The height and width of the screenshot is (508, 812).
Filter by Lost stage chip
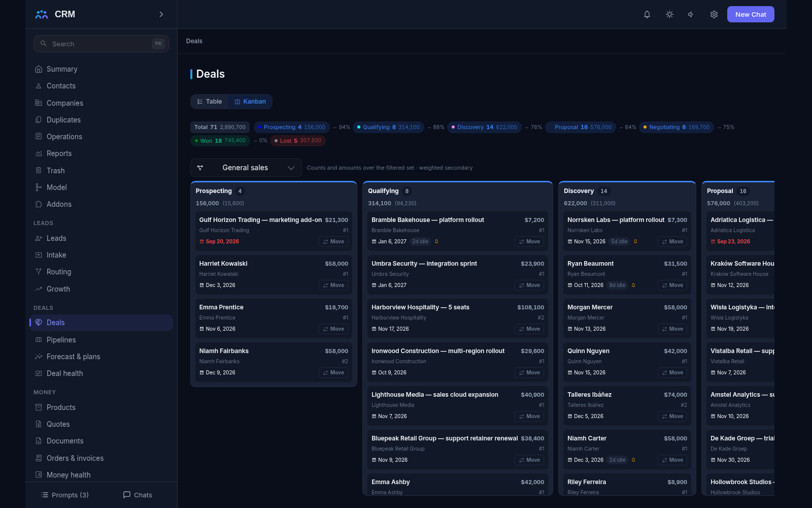(x=297, y=141)
